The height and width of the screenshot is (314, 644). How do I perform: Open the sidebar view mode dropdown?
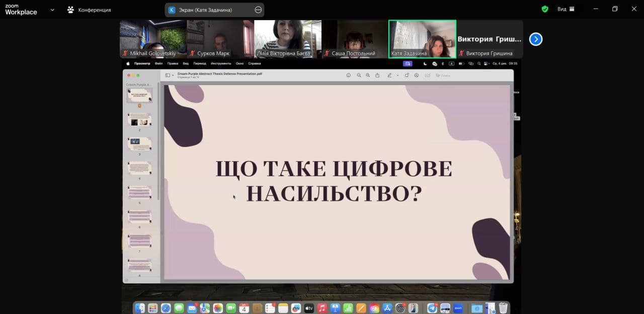(170, 75)
